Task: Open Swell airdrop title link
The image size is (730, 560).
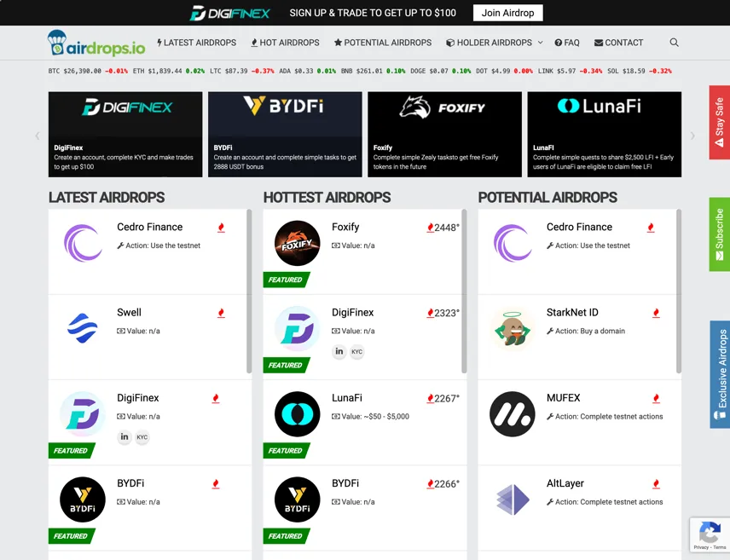Action: coord(129,312)
